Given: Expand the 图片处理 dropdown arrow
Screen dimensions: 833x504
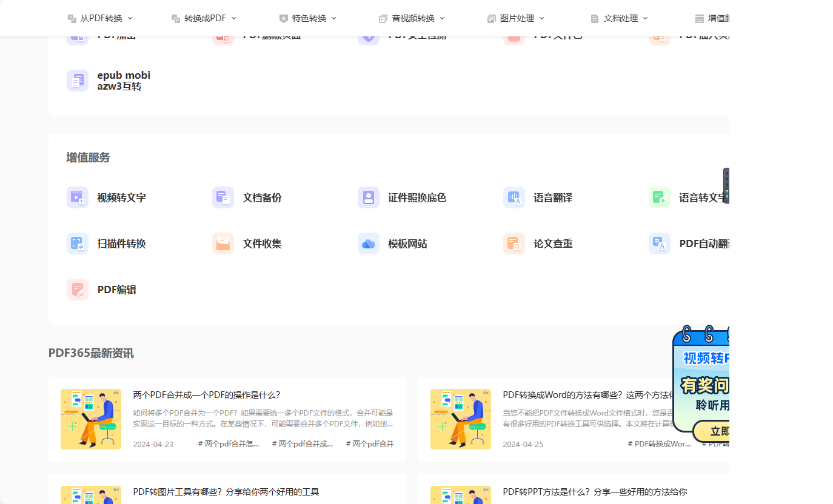Looking at the screenshot, I should click(541, 18).
